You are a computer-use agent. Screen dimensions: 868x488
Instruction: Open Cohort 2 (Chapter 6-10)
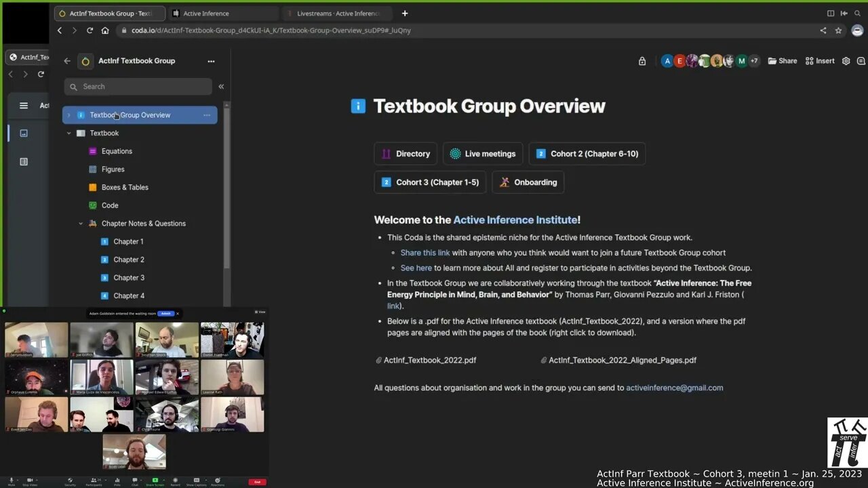[x=587, y=154]
